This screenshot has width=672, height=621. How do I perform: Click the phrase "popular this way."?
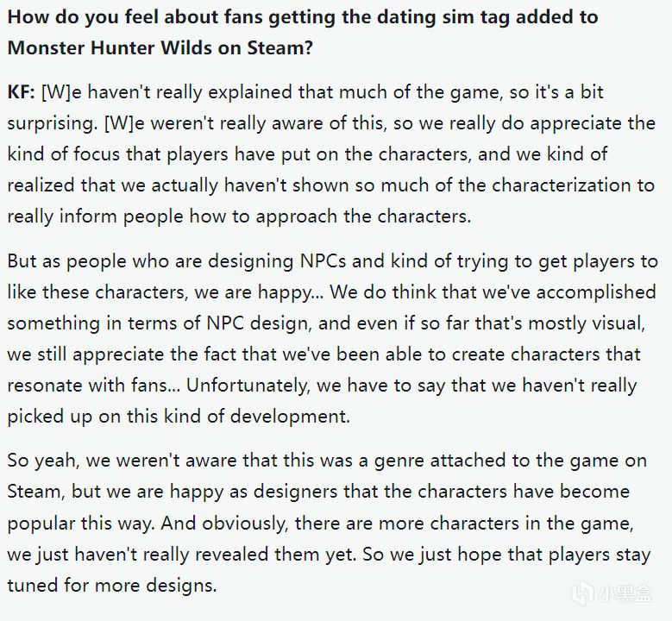click(81, 524)
